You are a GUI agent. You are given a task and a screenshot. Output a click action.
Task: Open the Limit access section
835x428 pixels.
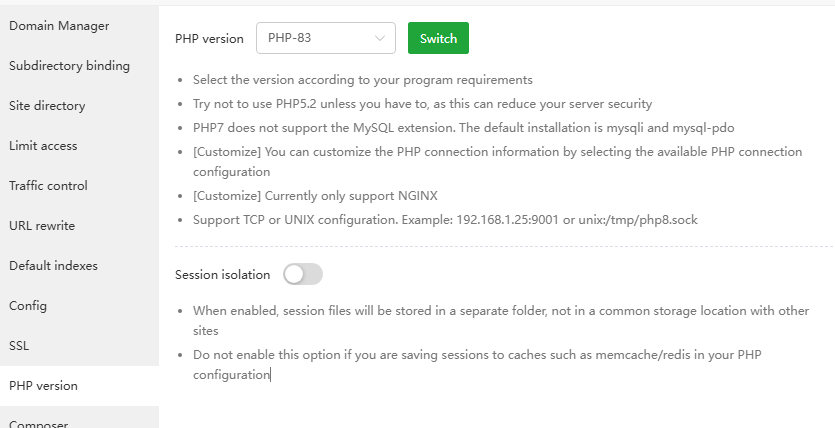pos(43,146)
